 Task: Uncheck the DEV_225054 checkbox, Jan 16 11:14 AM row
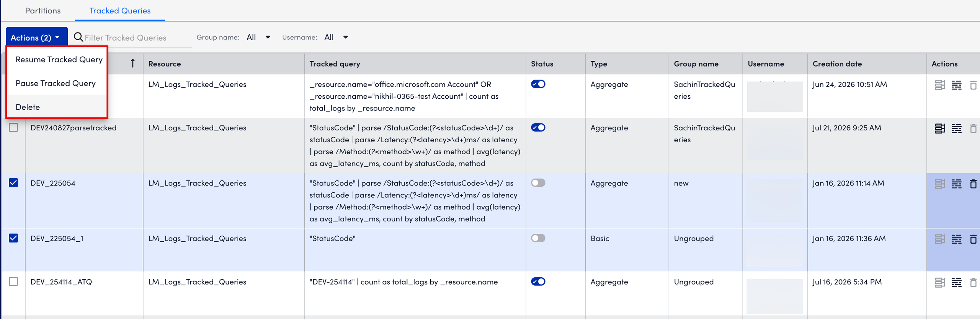click(x=13, y=183)
